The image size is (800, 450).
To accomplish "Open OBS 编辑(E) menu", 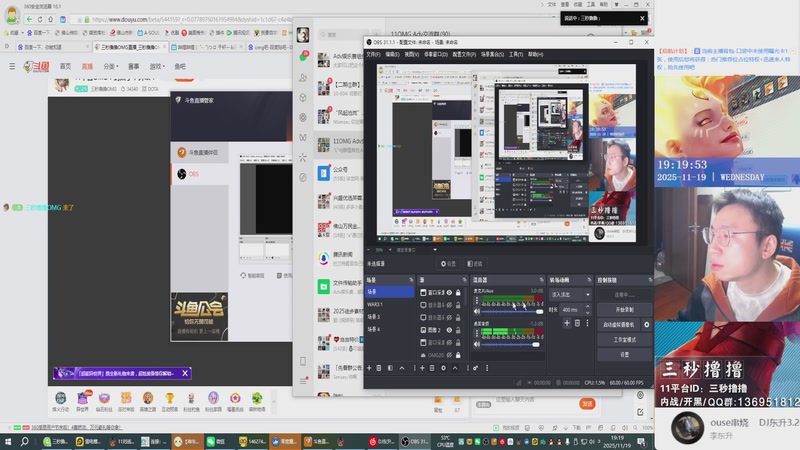I will [392, 54].
